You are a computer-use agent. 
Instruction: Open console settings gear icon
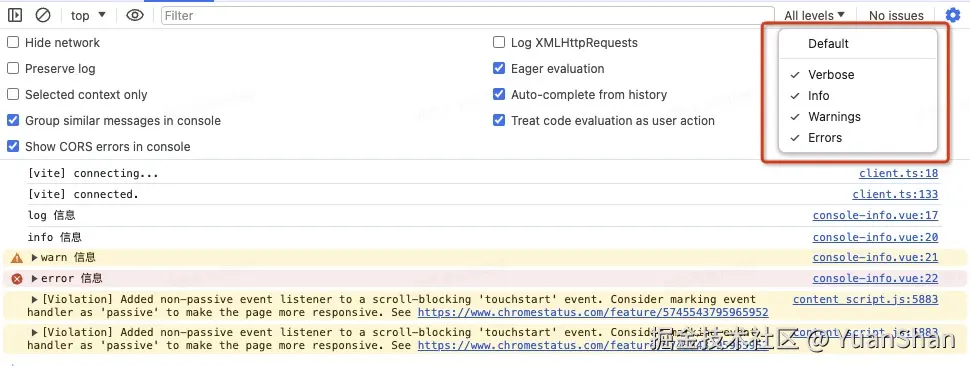point(953,15)
